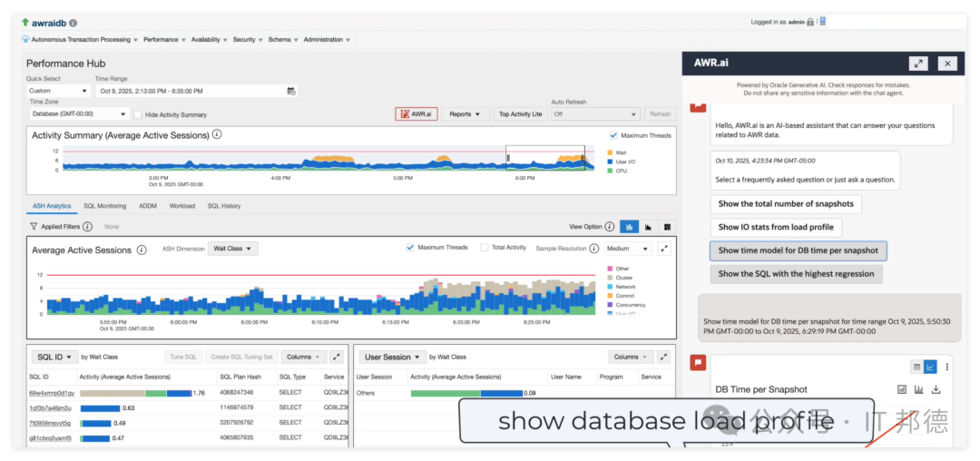
Task: Switch to the SQL Monitoring tab
Action: coord(105,205)
